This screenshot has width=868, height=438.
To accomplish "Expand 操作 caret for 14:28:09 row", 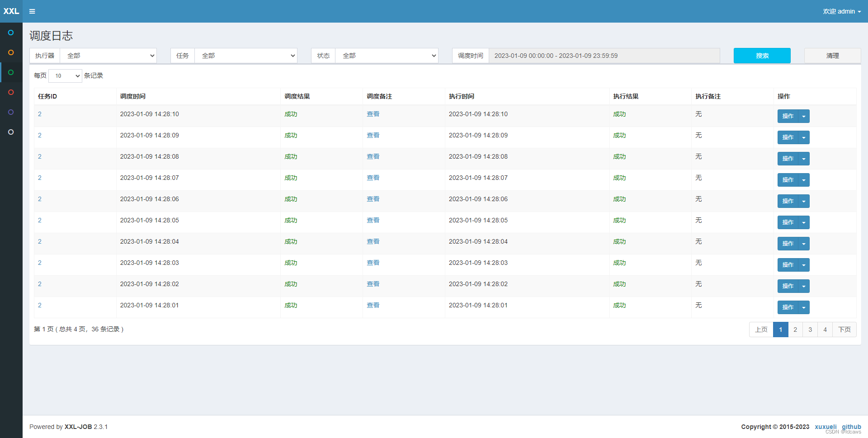I will (x=804, y=137).
